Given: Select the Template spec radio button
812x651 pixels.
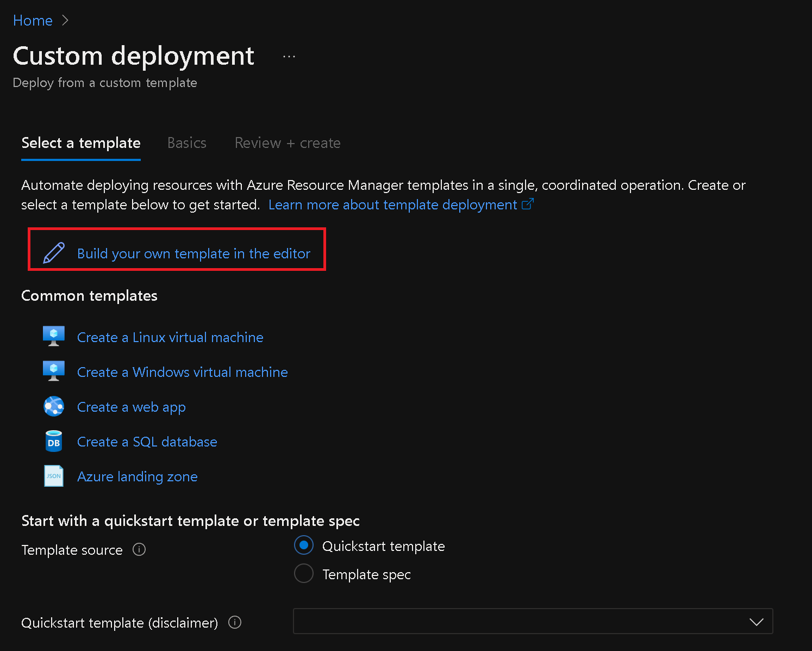Looking at the screenshot, I should click(x=304, y=573).
